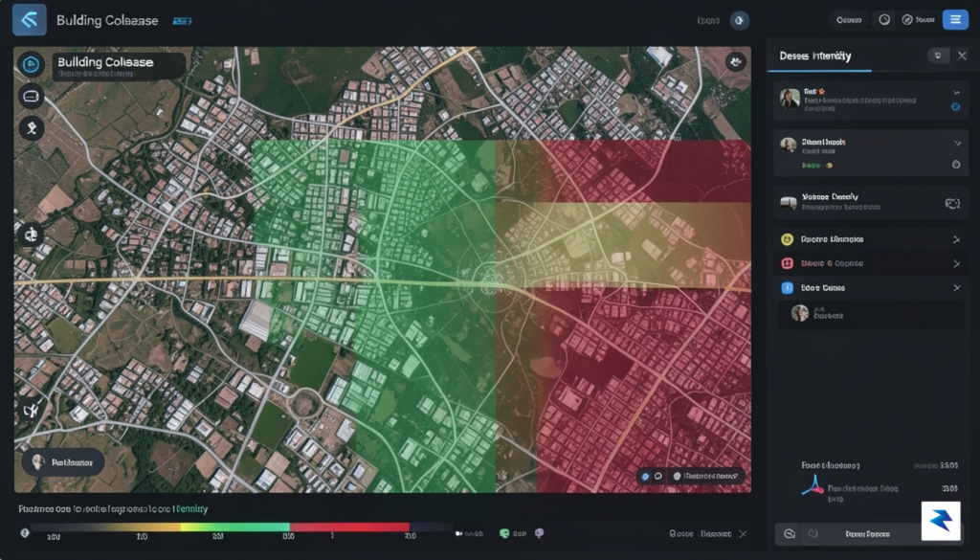Click the avatar pill button at map bottom-left
The image size is (980, 560).
click(62, 462)
